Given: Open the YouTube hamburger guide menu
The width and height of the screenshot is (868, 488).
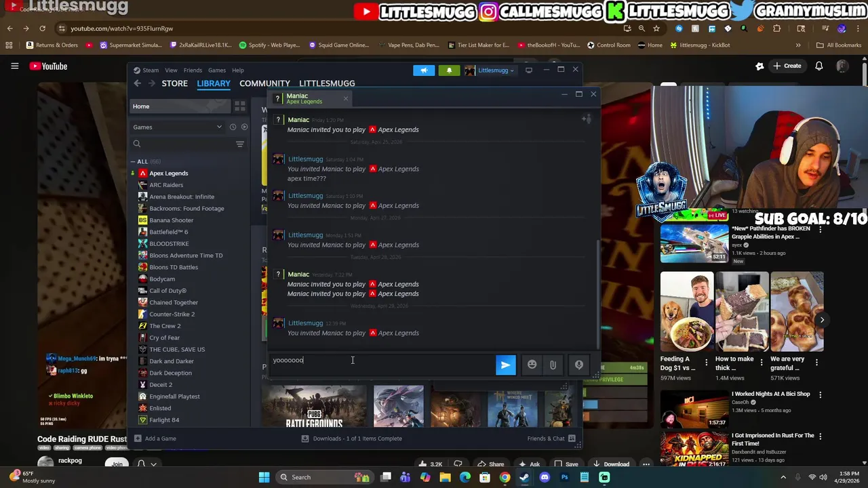Looking at the screenshot, I should click(x=14, y=66).
